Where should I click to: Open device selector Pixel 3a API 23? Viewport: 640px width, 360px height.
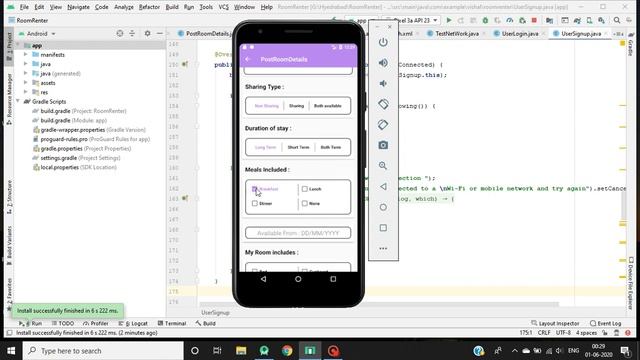(411, 20)
